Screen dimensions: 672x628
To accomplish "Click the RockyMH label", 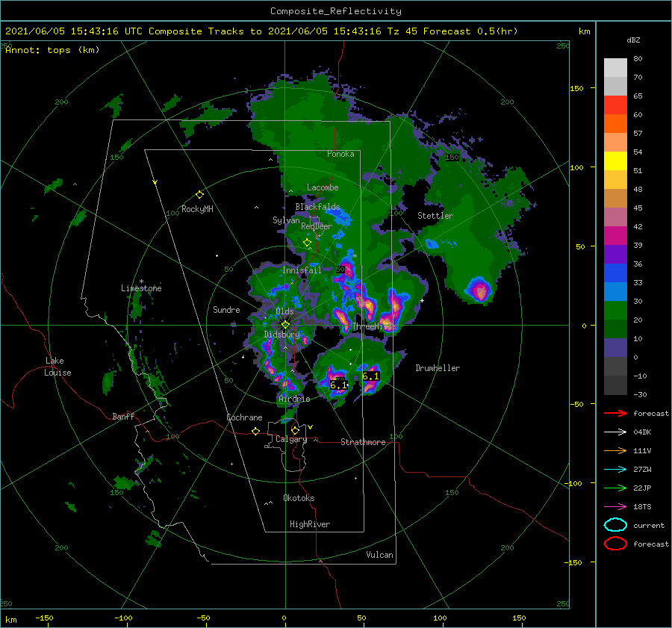I will tap(197, 209).
